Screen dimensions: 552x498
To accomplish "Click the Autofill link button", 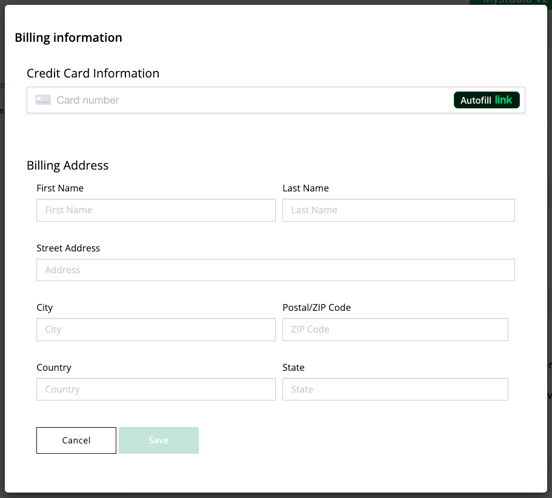I will 487,100.
